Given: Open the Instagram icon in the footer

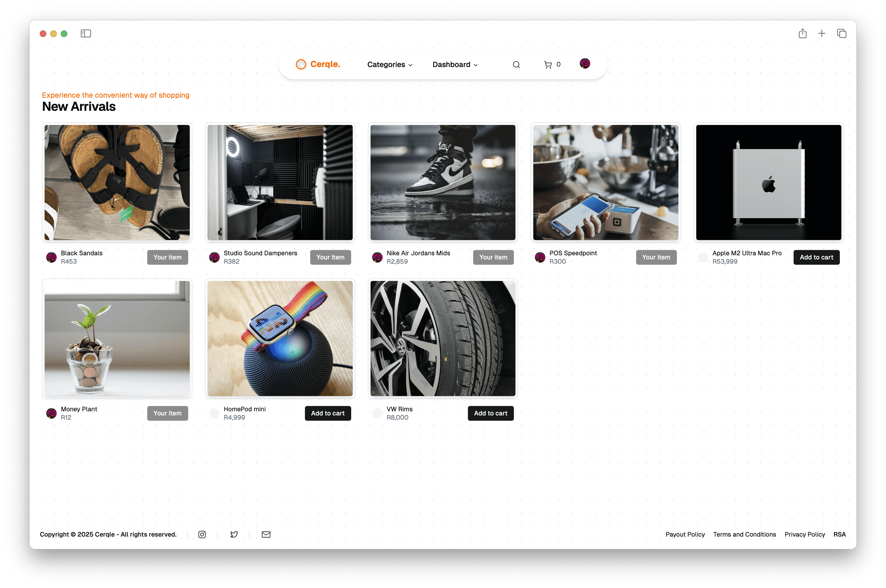Looking at the screenshot, I should pos(202,534).
